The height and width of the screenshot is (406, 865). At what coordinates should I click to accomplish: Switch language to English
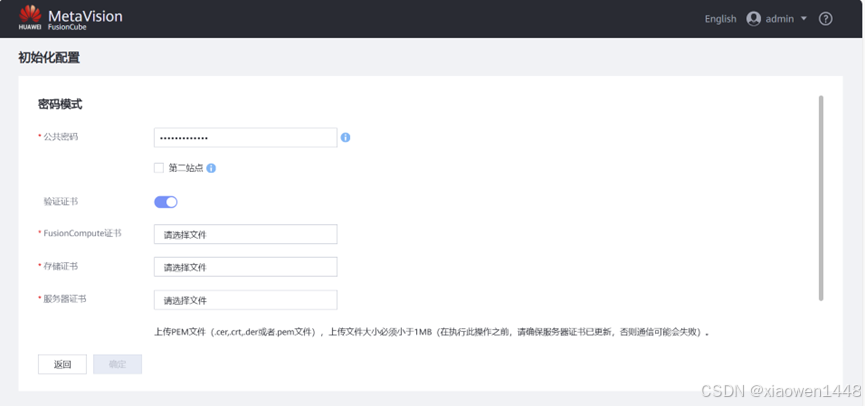coord(720,19)
